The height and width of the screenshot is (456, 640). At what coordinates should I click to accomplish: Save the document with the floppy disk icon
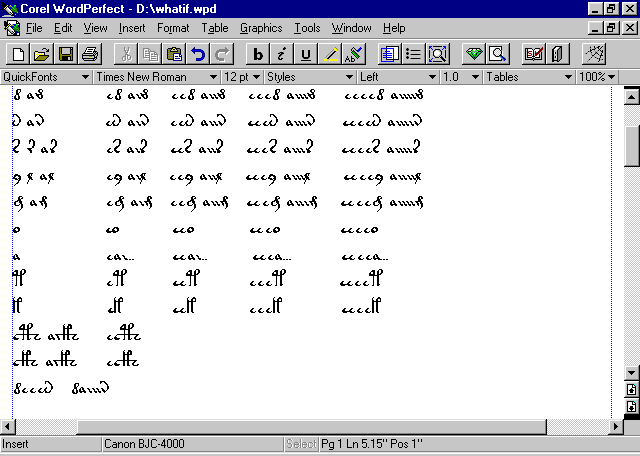click(x=65, y=54)
